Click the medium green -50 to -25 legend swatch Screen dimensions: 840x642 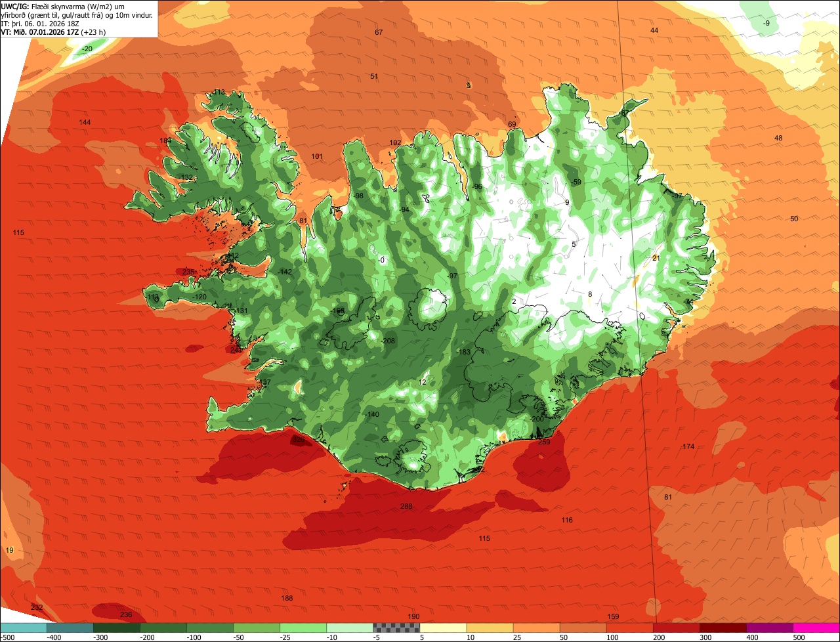[257, 628]
